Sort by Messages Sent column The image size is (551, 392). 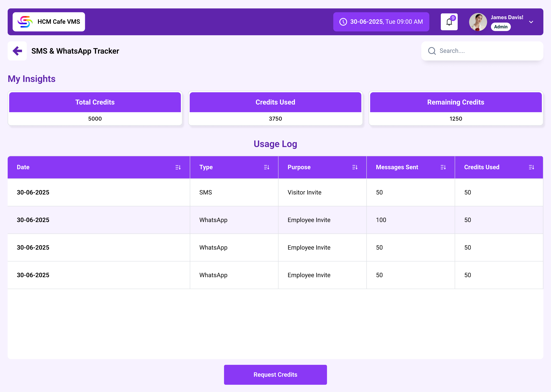pyautogui.click(x=443, y=167)
